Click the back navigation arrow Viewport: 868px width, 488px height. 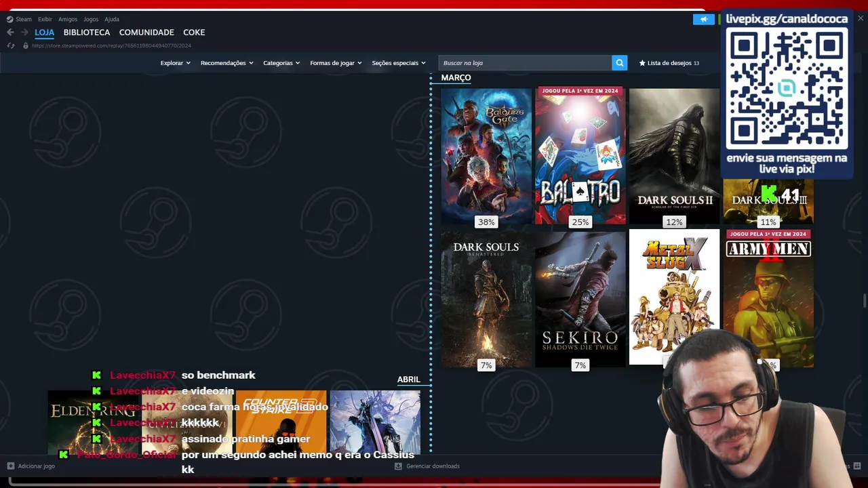10,33
